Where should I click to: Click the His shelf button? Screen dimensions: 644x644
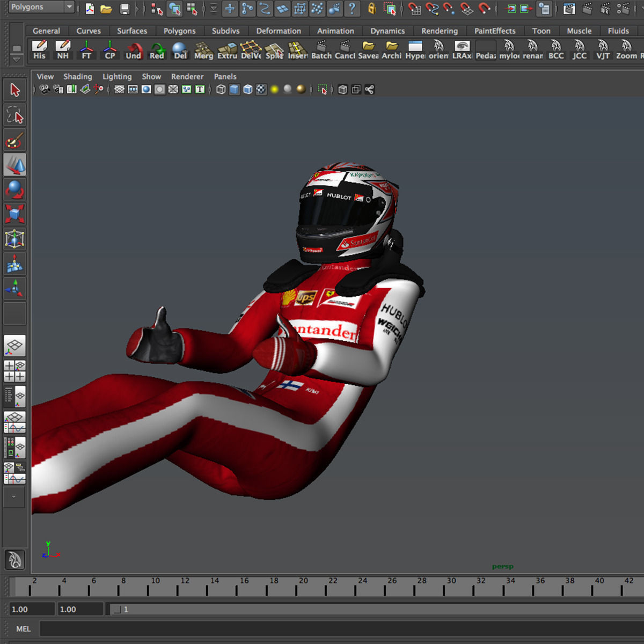[x=40, y=50]
